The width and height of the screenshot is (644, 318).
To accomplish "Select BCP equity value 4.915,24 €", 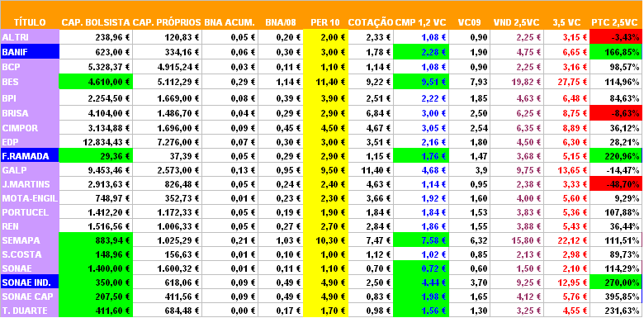I will [167, 67].
